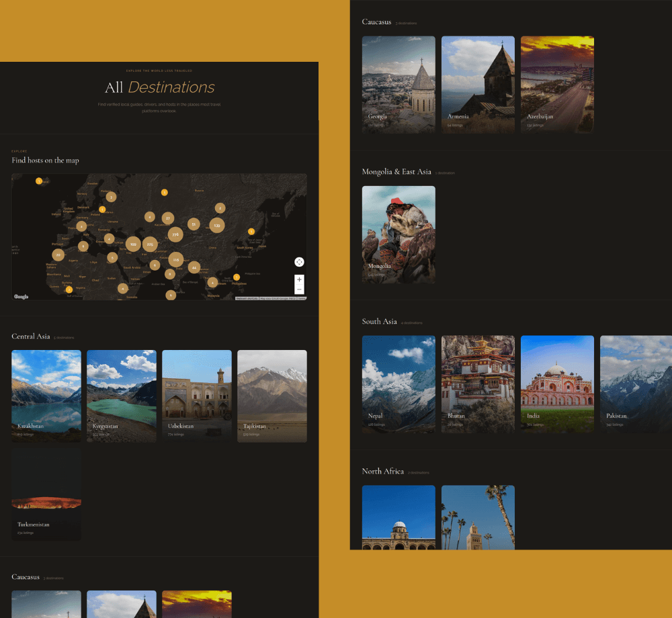Open the map Terms link
This screenshot has width=672, height=618.
click(302, 298)
